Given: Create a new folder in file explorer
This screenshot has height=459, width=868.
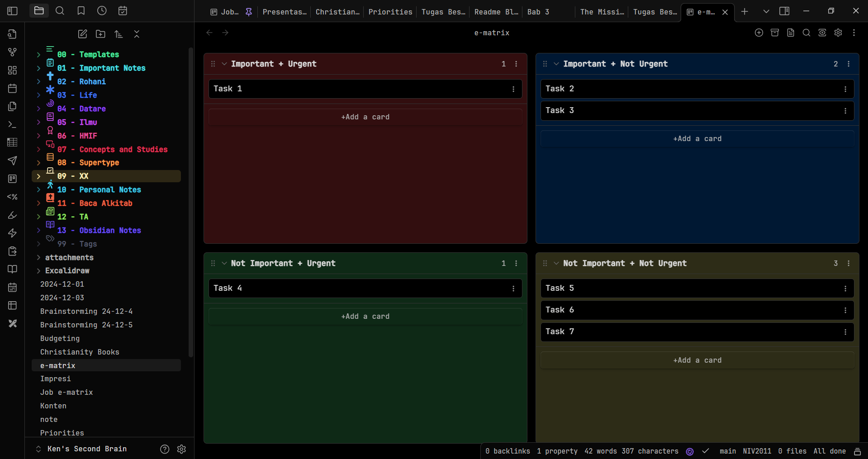Looking at the screenshot, I should [x=100, y=34].
